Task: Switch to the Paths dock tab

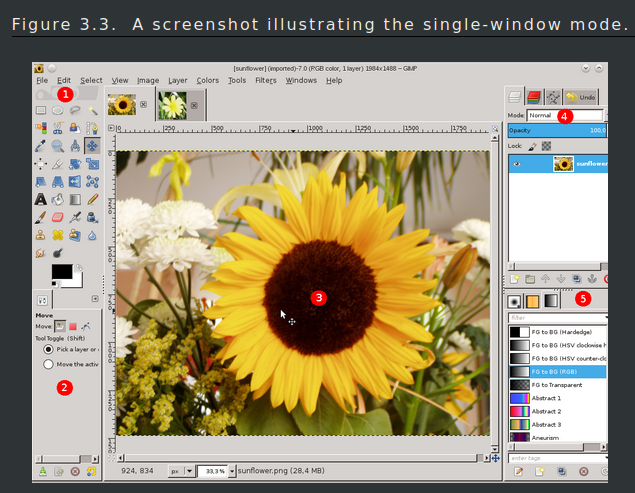Action: pos(553,97)
